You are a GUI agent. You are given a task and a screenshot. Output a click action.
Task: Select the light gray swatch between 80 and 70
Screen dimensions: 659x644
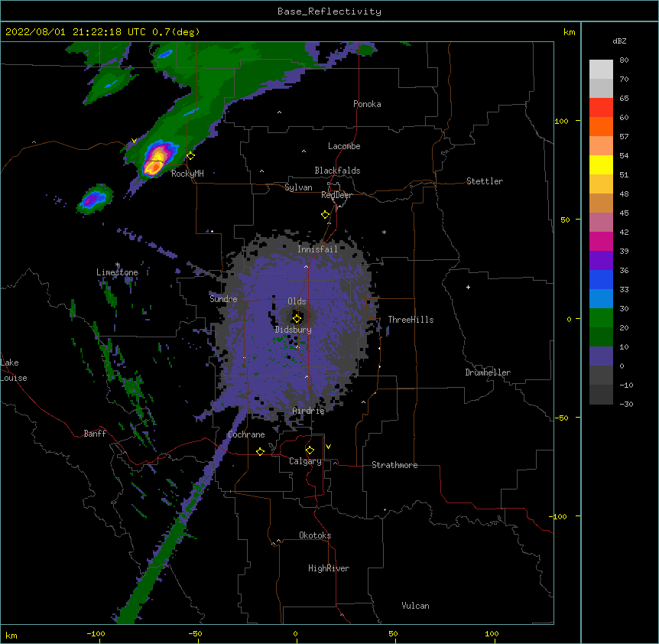click(x=601, y=70)
